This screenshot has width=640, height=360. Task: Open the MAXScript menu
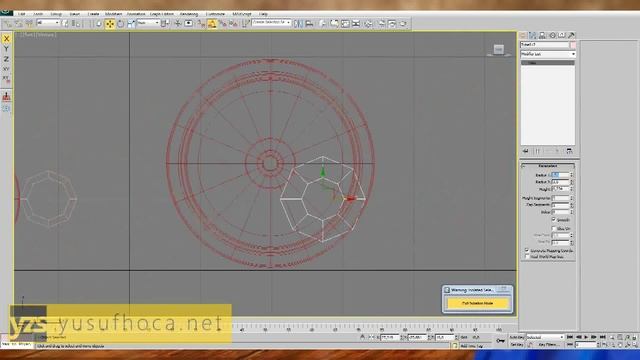tap(242, 14)
